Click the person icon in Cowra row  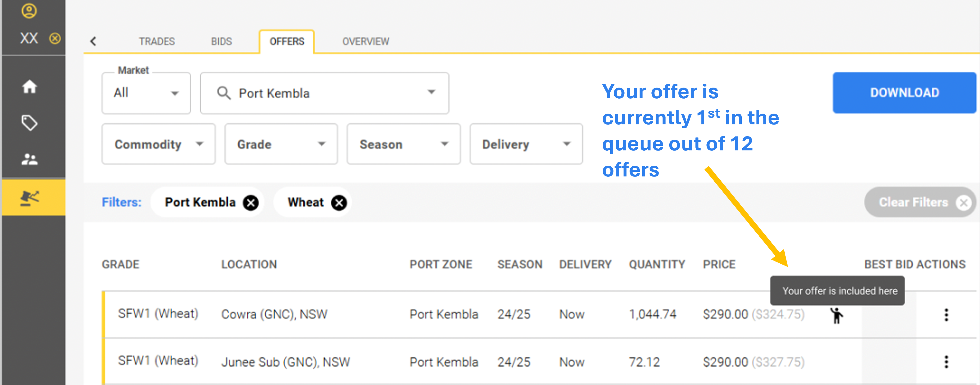coord(836,315)
